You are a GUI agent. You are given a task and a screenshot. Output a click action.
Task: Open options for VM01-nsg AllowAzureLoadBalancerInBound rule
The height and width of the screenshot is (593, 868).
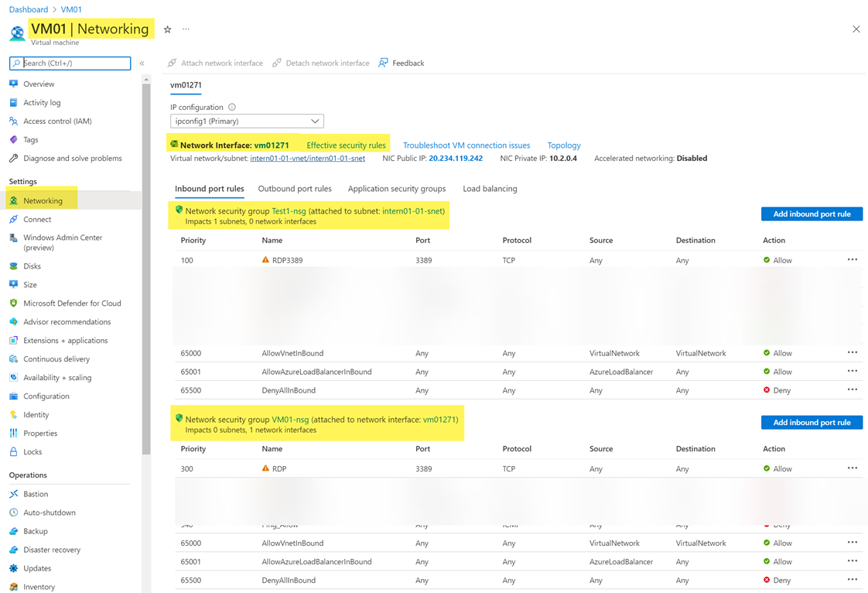[x=852, y=560]
